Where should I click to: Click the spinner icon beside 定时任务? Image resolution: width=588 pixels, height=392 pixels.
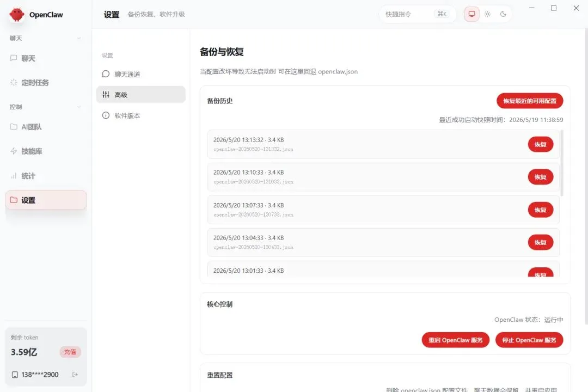14,83
